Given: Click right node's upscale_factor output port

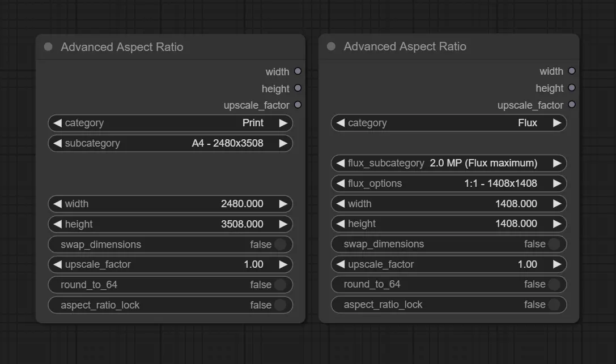Looking at the screenshot, I should (571, 105).
